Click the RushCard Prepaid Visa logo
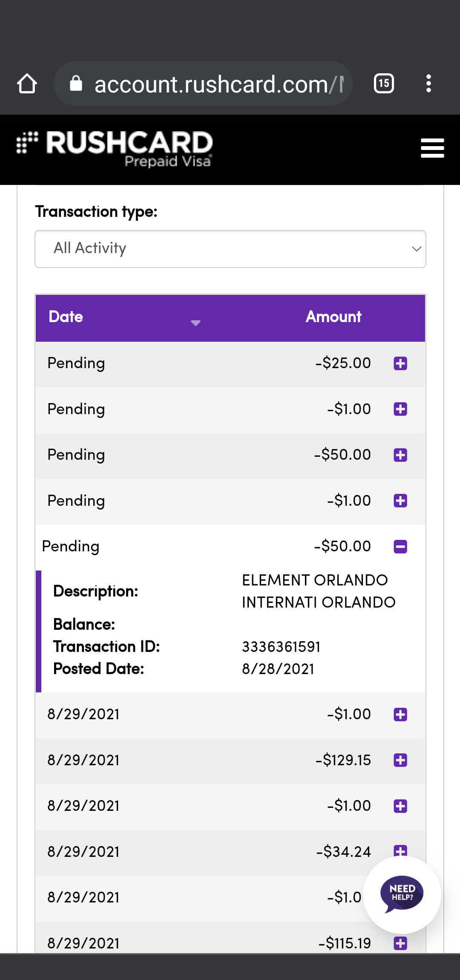 tap(115, 148)
